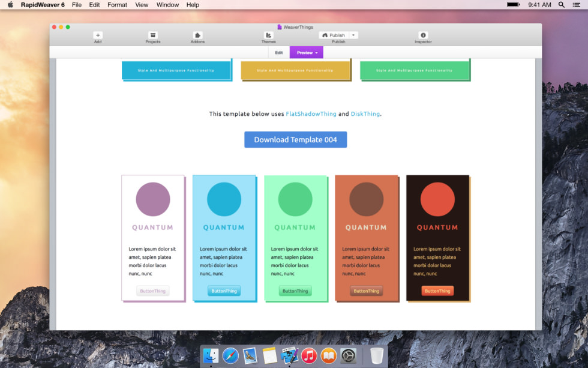
Task: Expand the Publish dropdown arrow
Action: tap(353, 35)
